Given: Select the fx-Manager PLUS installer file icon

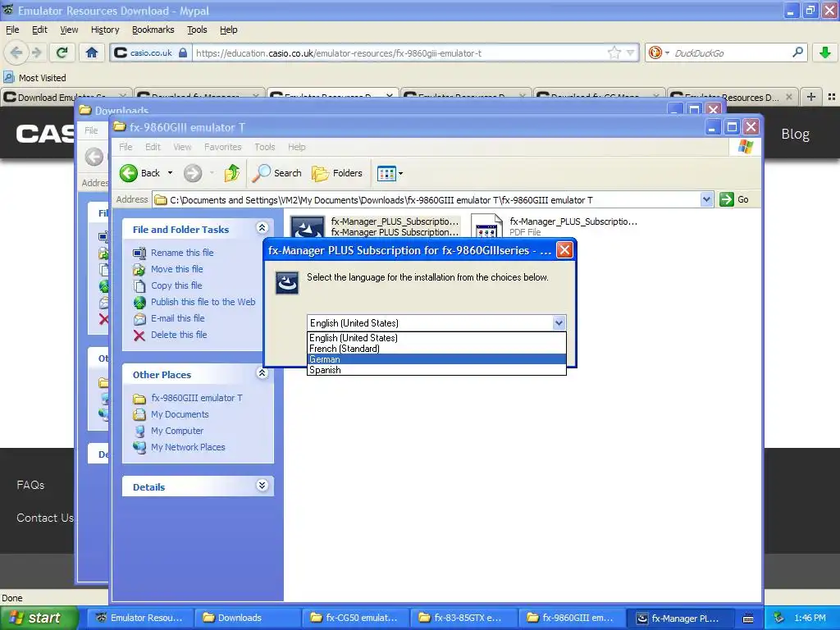Looking at the screenshot, I should point(308,227).
